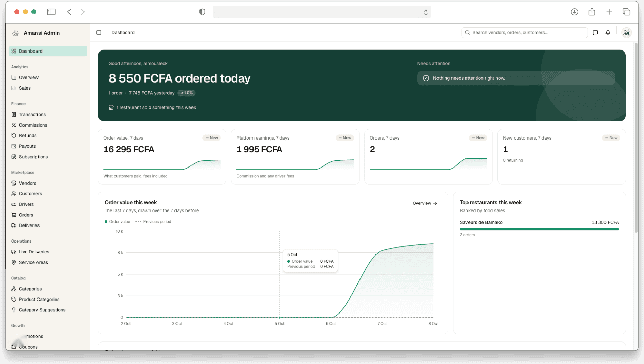Click the page vertical scrollbar

(x=636, y=138)
